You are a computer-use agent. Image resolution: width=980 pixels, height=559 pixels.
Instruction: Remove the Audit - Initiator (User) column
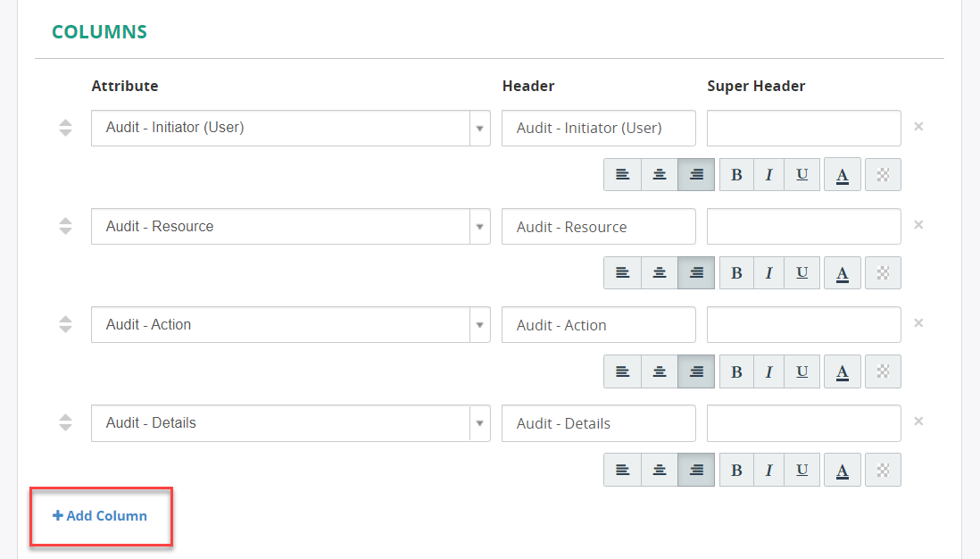(x=918, y=126)
